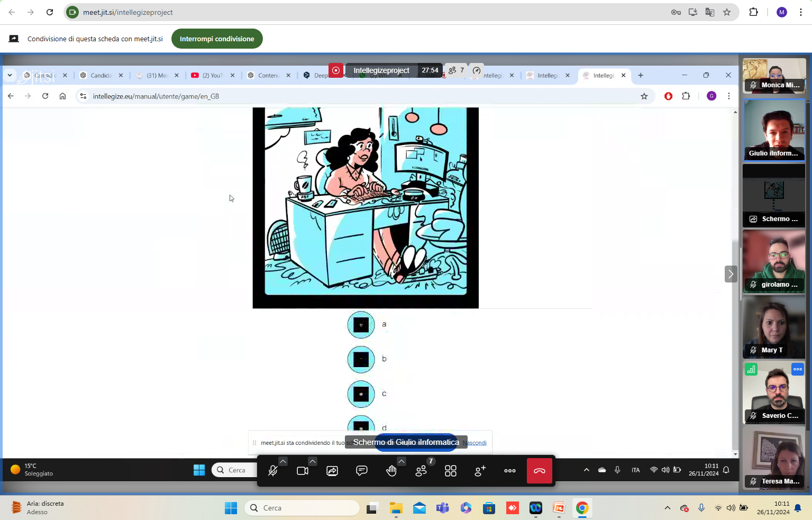812x520 pixels.
Task: Unmute the microphone in Jitsi toolbar
Action: (273, 471)
